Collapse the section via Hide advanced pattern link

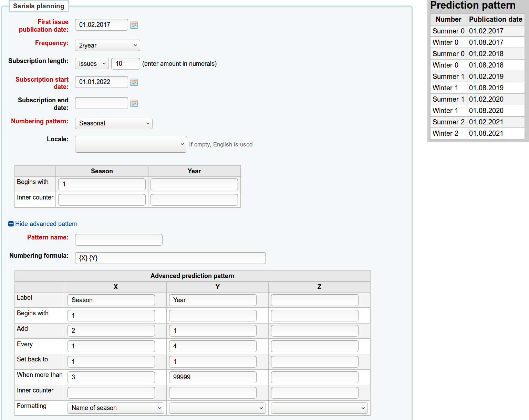pos(46,224)
